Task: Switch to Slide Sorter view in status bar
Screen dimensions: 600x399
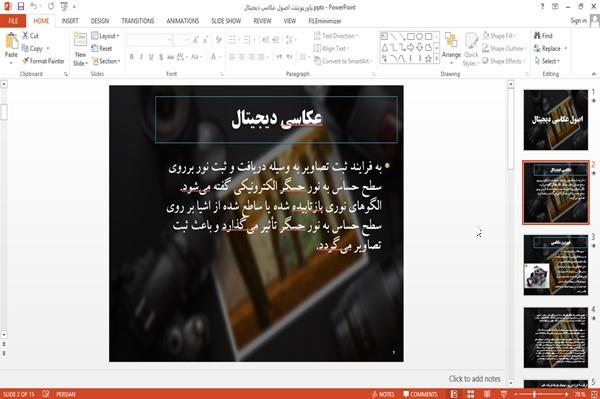Action: tap(471, 394)
